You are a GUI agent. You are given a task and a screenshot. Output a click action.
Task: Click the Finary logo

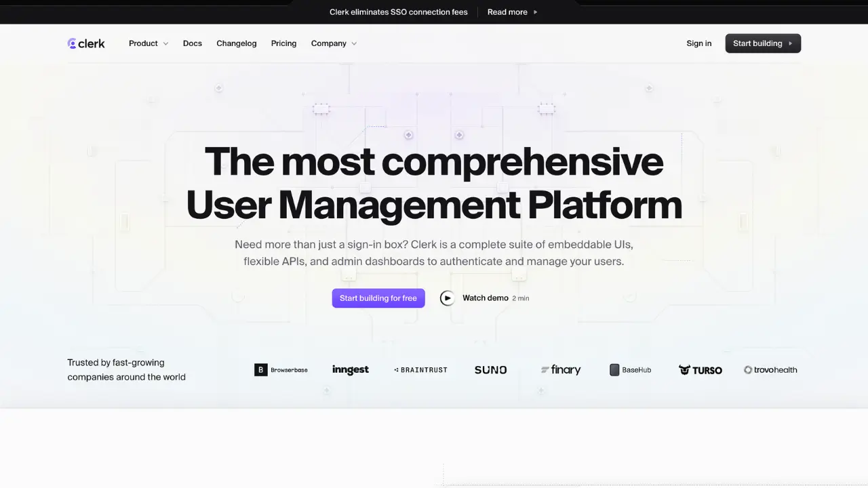click(561, 370)
